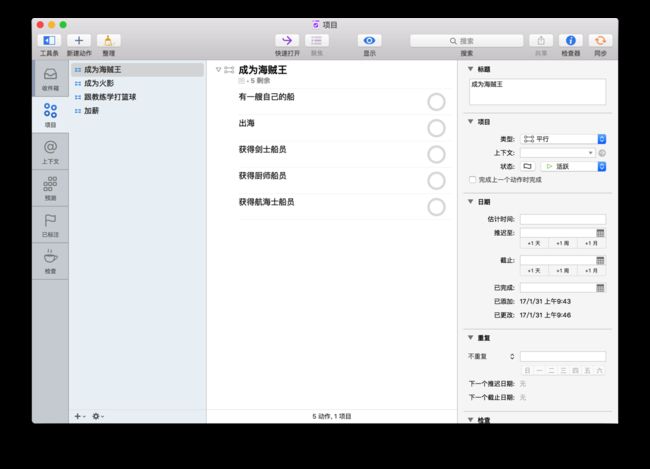Click +1周 under the 推迟至 field

click(x=563, y=243)
